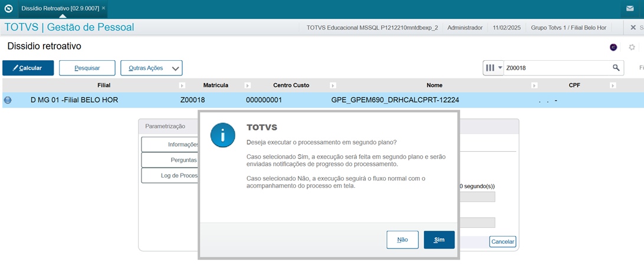This screenshot has height=265, width=644.
Task: Expand the Matricula column header arrow
Action: click(x=248, y=86)
